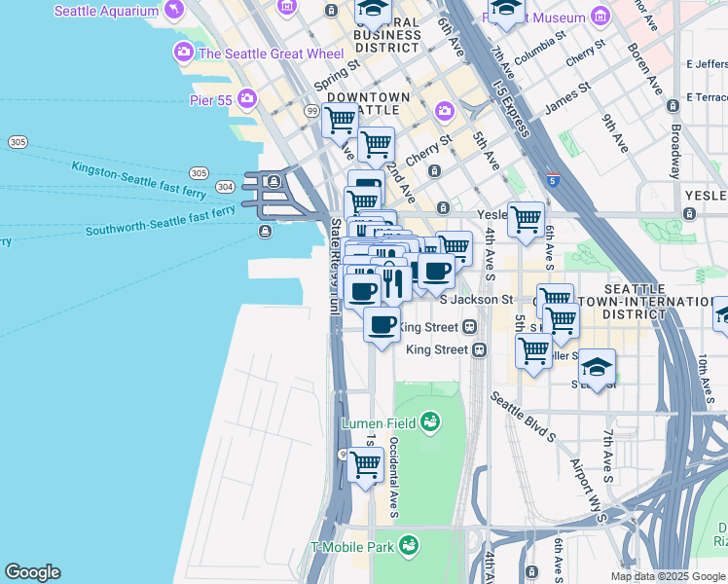Screen dimensions: 728x584
Task: Open the Google logo link
Action: [x=32, y=572]
